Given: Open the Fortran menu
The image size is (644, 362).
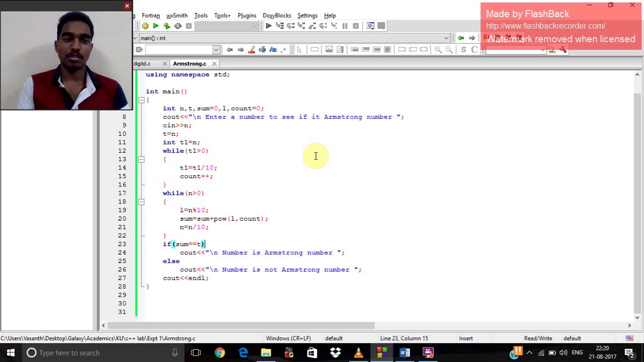Looking at the screenshot, I should pyautogui.click(x=150, y=16).
